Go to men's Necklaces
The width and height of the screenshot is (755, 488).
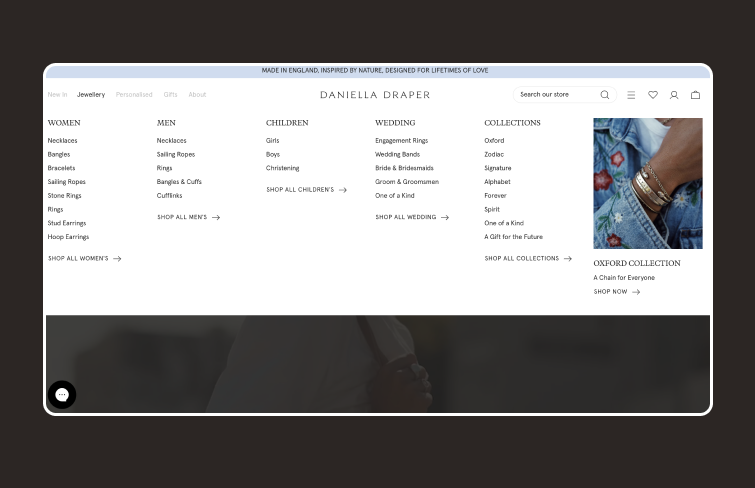click(x=171, y=141)
